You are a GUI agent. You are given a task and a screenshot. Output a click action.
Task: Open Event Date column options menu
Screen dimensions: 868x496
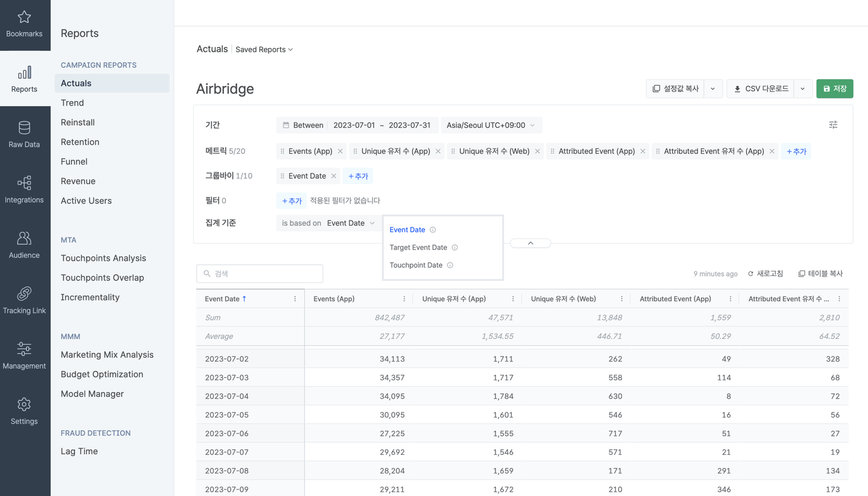[295, 299]
